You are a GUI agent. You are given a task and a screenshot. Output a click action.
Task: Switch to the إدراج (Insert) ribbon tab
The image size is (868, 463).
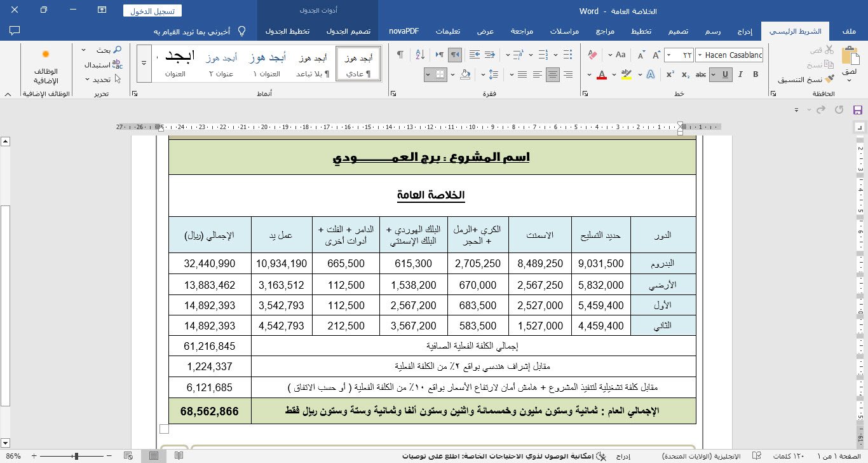click(x=745, y=31)
